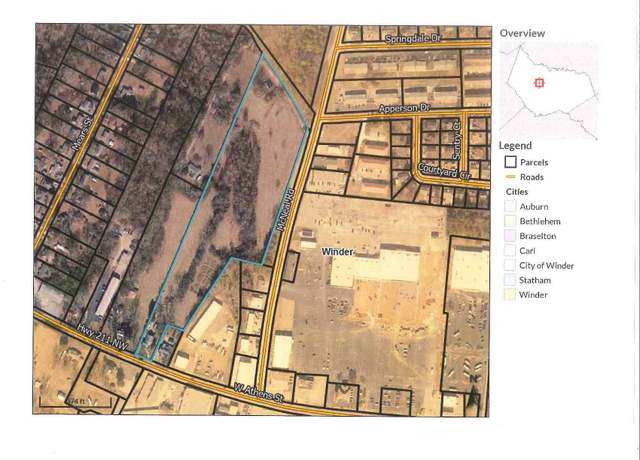Click the Hwy 211 NW road label
The height and width of the screenshot is (460, 640).
102,338
